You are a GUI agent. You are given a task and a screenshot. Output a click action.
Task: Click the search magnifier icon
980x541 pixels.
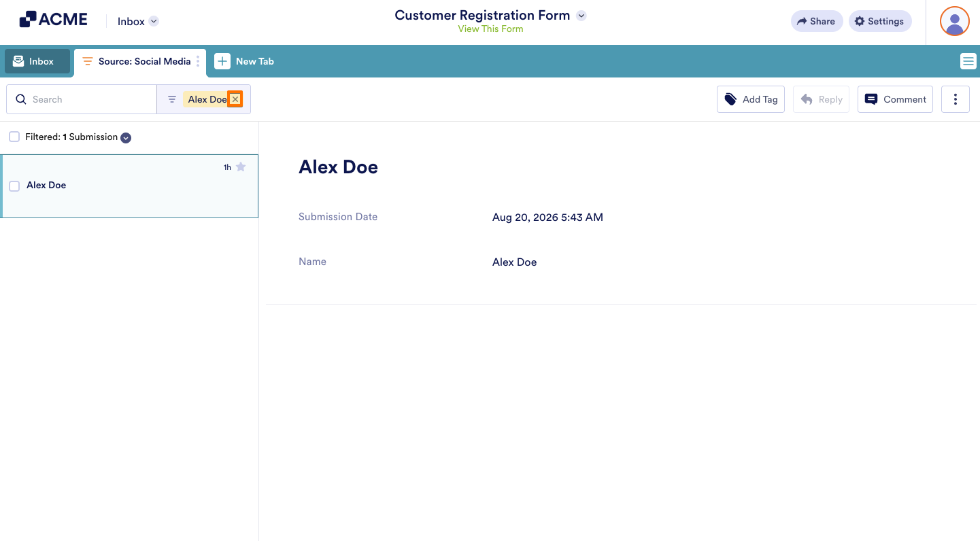tap(21, 99)
